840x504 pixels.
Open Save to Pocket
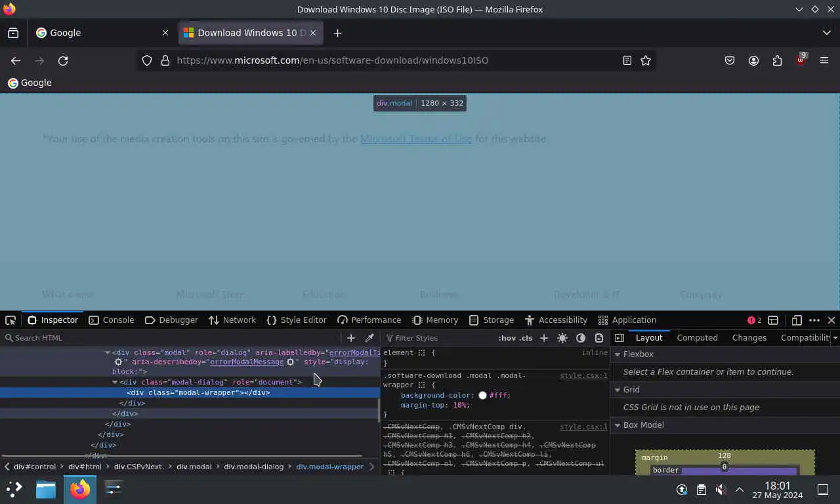(x=730, y=60)
